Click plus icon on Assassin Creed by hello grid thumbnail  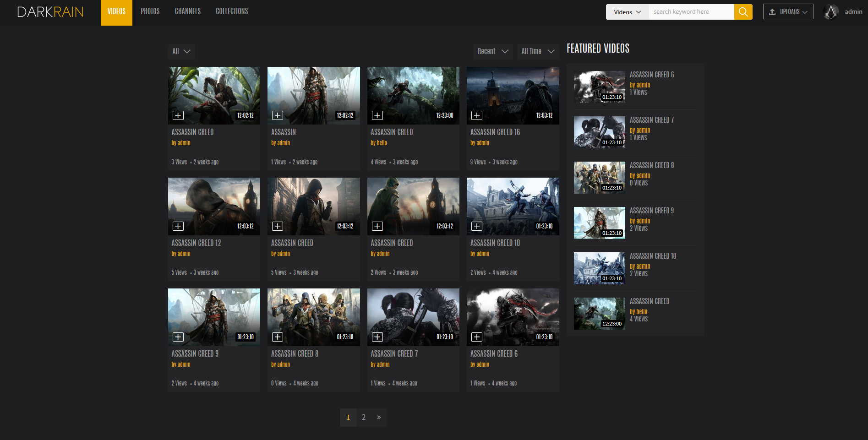[x=377, y=115]
